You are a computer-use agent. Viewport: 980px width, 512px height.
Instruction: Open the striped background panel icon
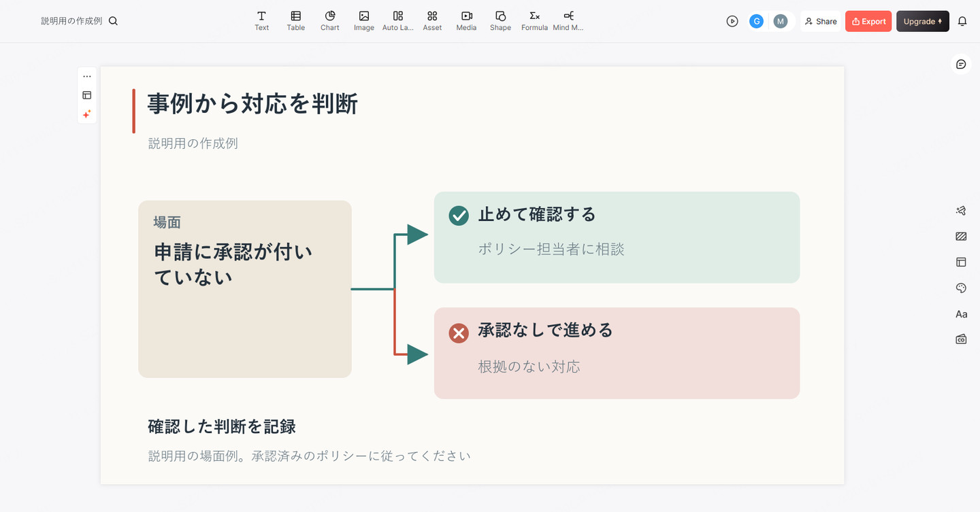pos(961,237)
